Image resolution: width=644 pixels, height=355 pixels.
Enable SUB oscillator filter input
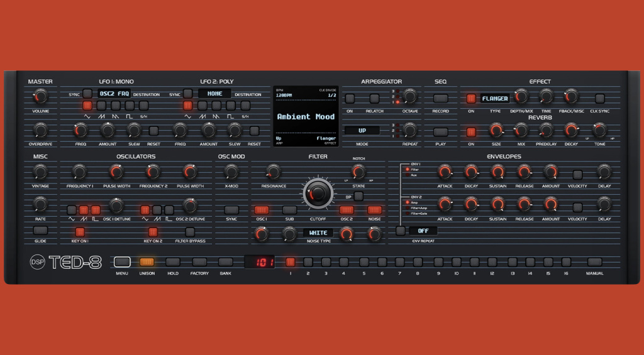[x=289, y=210]
